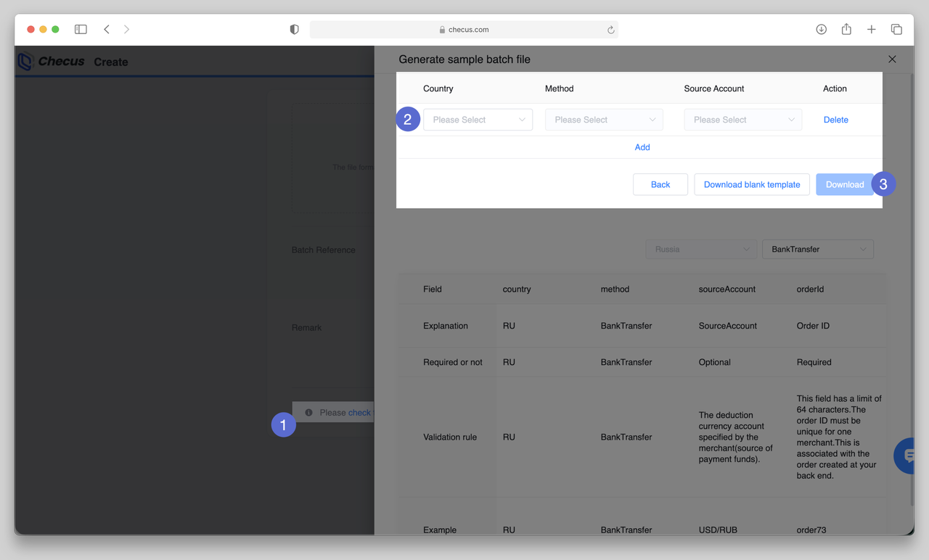Screen dimensions: 929x560
Task: Open Safari downloads icon
Action: pyautogui.click(x=821, y=30)
